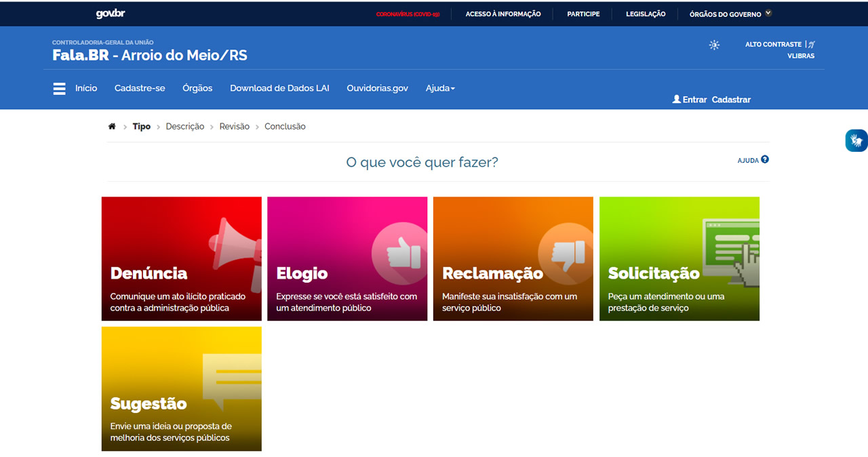868x457 pixels.
Task: Click the Cadastrar link
Action: 731,99
